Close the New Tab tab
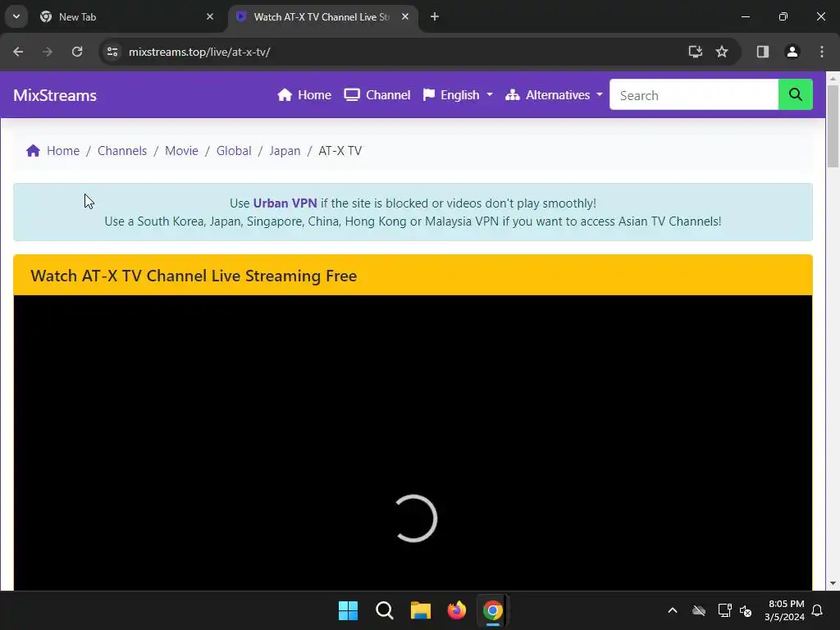This screenshot has height=630, width=840. click(210, 17)
